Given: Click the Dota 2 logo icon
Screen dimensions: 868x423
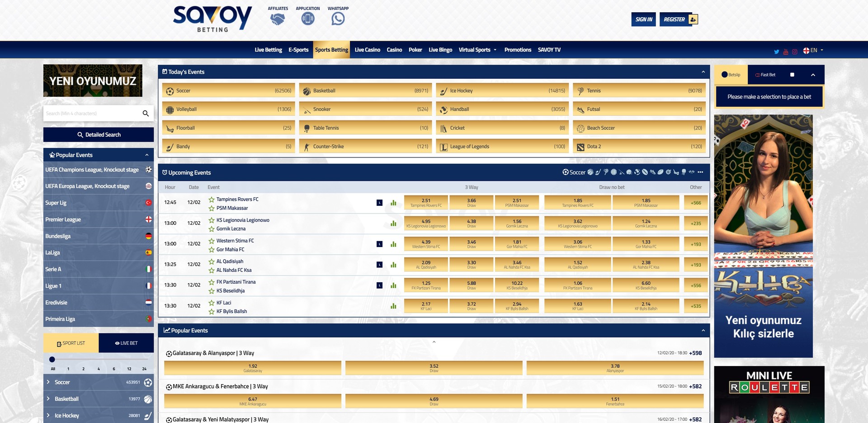Looking at the screenshot, I should point(580,147).
